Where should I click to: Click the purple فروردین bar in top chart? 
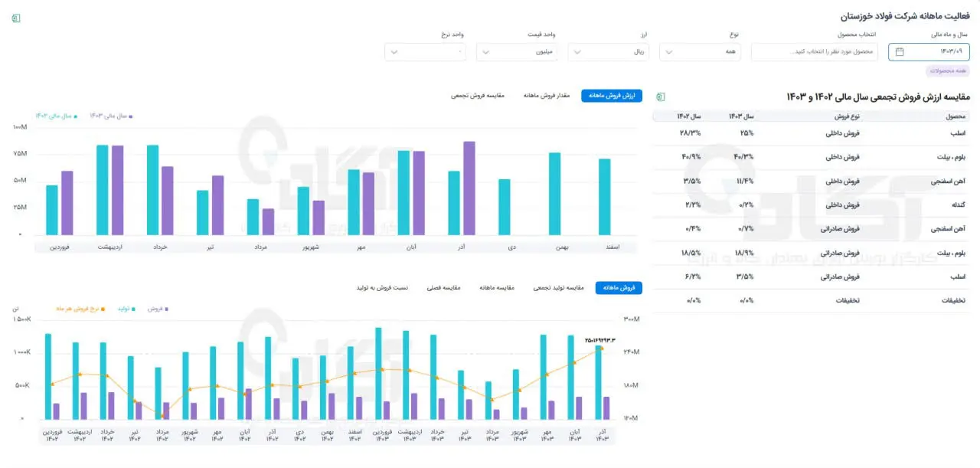coord(67,203)
